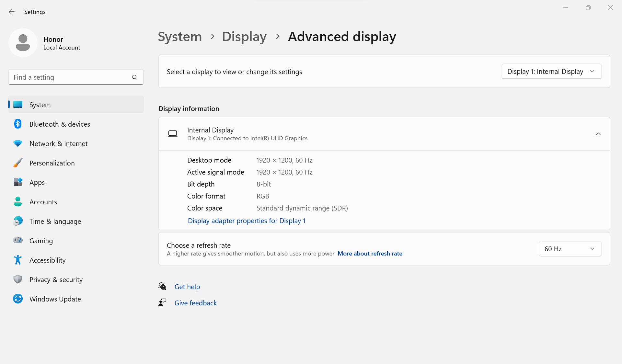The image size is (622, 364).
Task: Click the 8-bit bit depth value
Action: 264,184
